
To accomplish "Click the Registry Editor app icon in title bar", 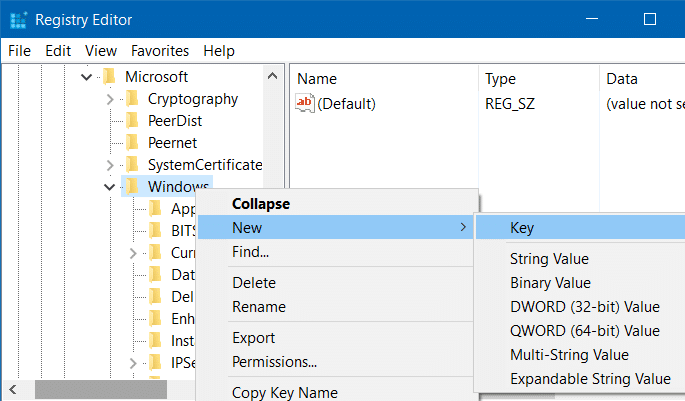I will tap(18, 20).
